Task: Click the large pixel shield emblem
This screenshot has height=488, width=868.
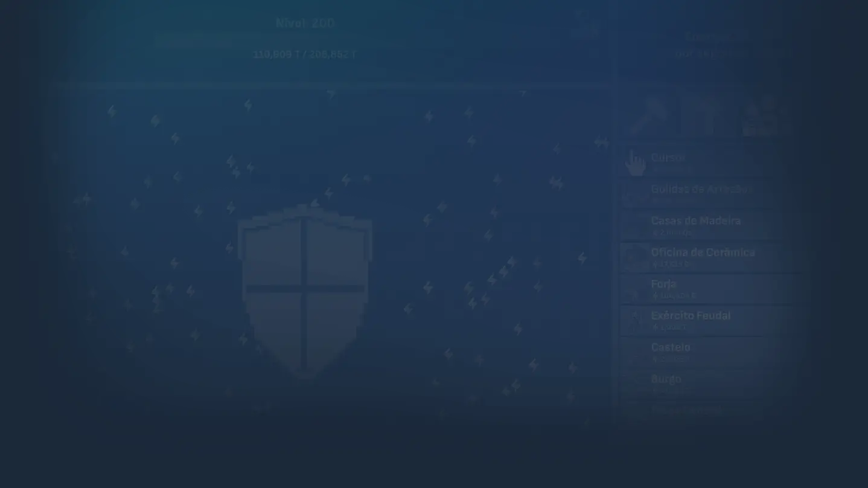Action: click(x=305, y=292)
